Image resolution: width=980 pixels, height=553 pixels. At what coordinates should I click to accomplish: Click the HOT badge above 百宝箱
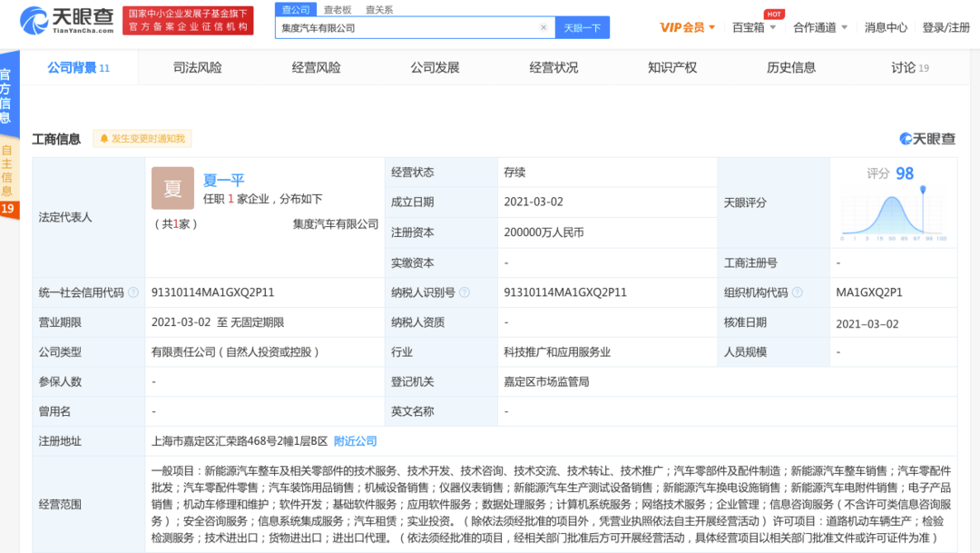point(774,14)
